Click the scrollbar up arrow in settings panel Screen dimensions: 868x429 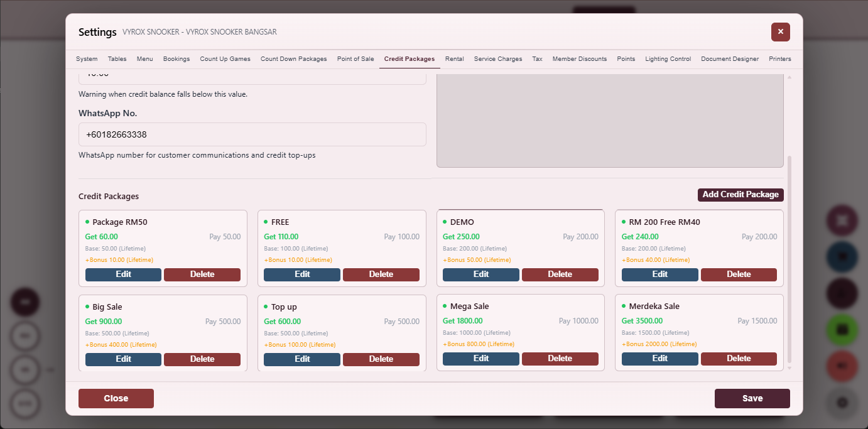coord(789,77)
